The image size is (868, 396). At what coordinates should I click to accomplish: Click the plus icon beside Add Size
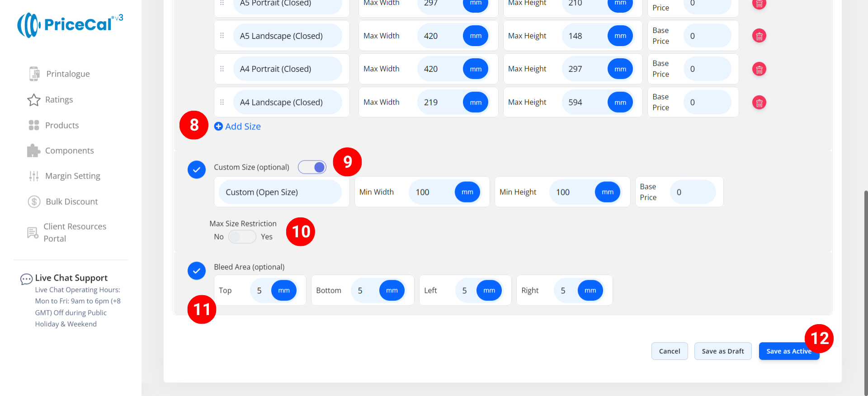click(x=218, y=127)
